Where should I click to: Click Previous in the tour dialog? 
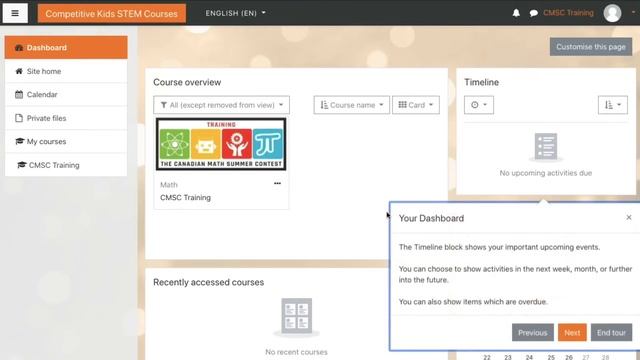(x=533, y=333)
